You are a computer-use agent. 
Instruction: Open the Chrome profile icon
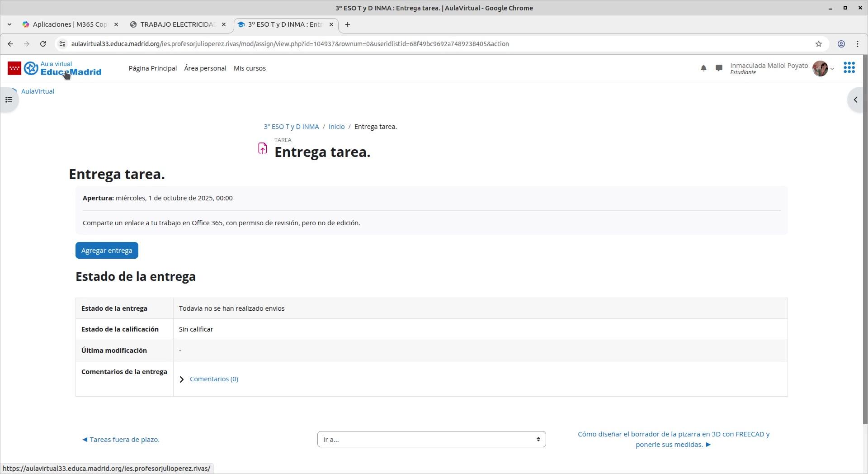[841, 44]
